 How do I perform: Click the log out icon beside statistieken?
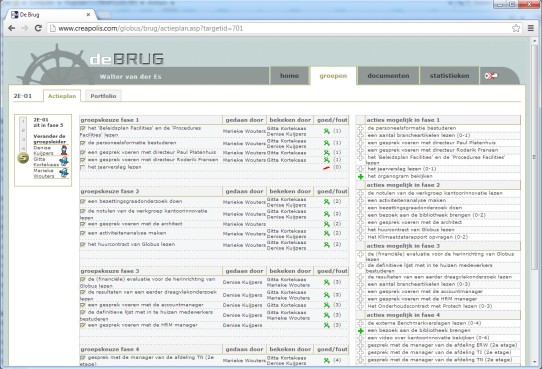491,76
